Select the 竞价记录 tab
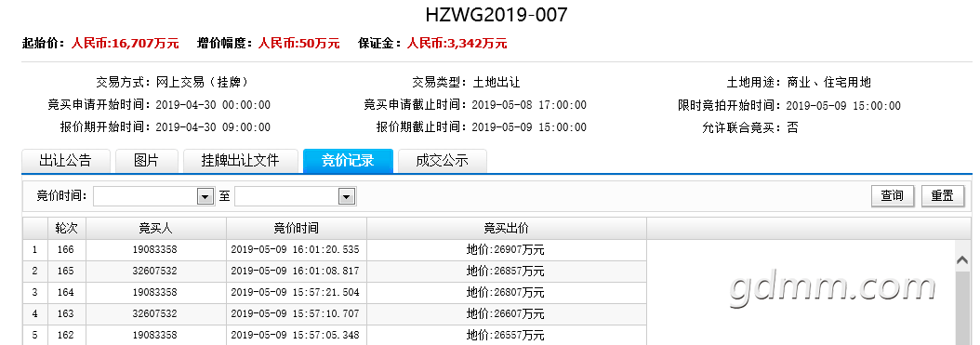980x345 pixels. pos(348,161)
